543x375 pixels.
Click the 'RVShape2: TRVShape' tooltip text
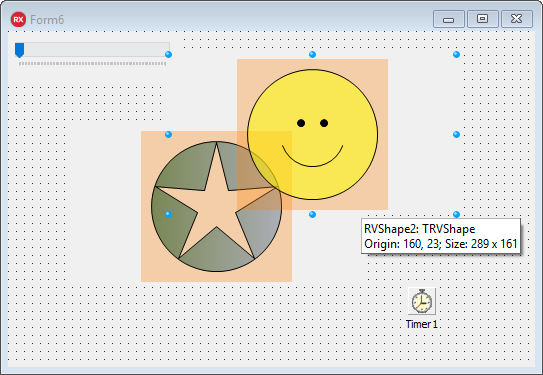click(419, 229)
